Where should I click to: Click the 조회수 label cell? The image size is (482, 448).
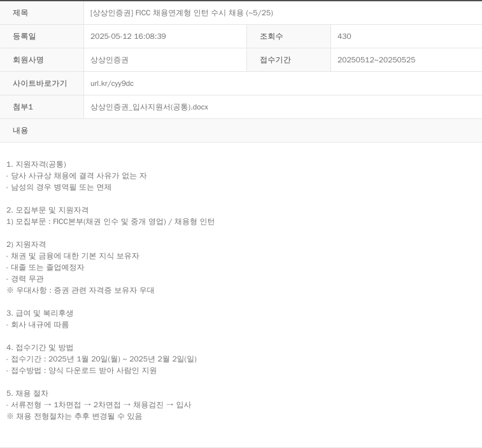(288, 36)
